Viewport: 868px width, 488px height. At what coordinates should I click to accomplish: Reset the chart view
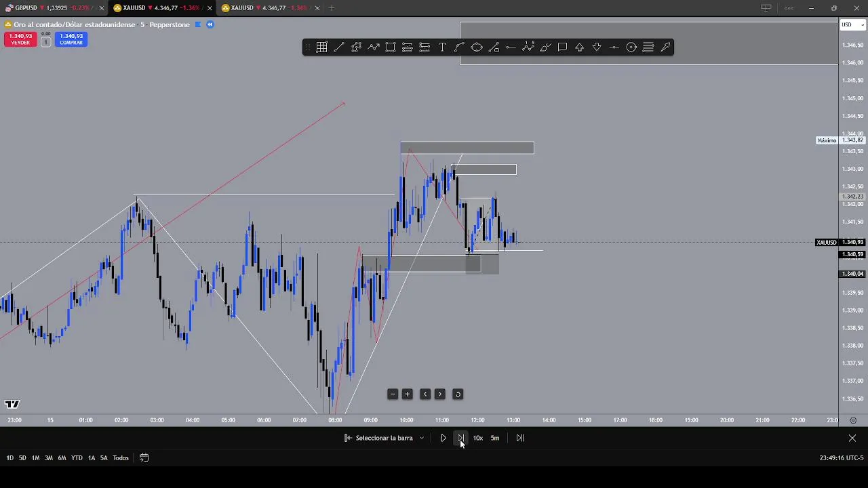(458, 394)
